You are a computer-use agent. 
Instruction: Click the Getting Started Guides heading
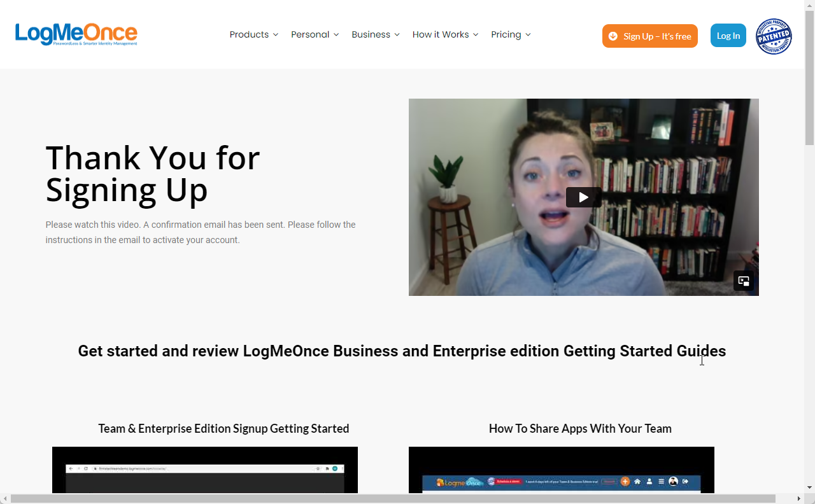pos(402,351)
